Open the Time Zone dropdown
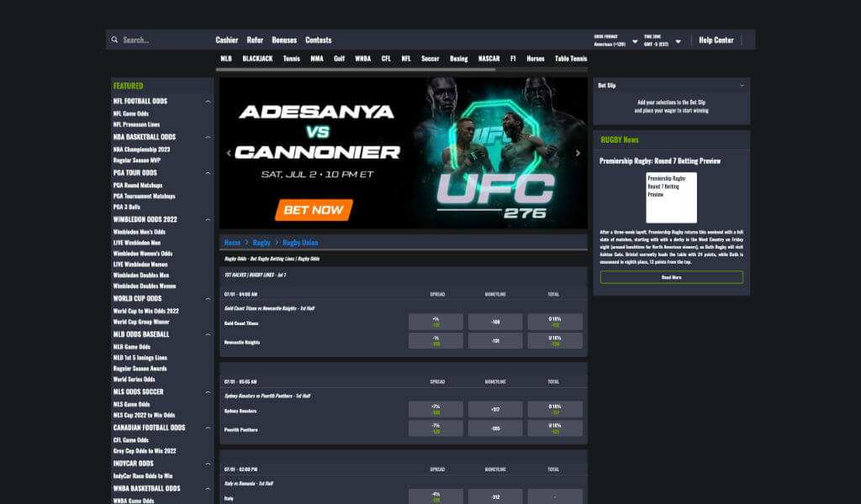861x504 pixels. coord(663,40)
